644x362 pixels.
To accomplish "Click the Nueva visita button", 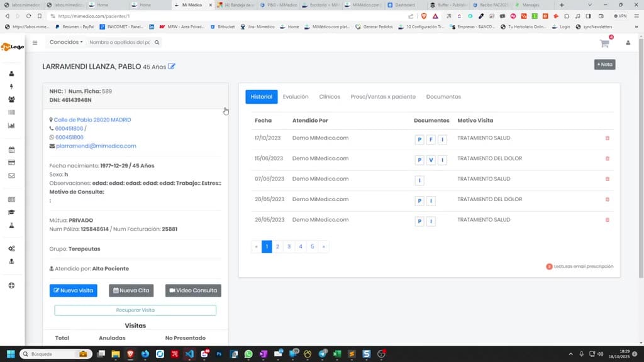I will tap(74, 290).
